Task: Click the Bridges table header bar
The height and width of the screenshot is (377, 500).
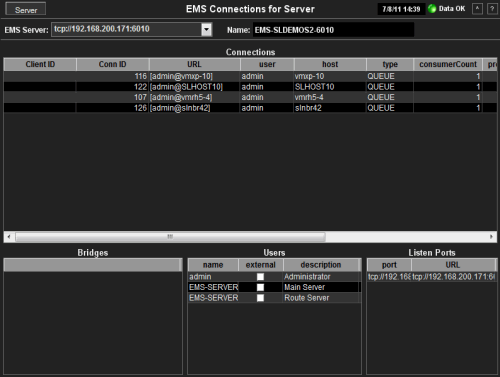Action: (x=92, y=265)
